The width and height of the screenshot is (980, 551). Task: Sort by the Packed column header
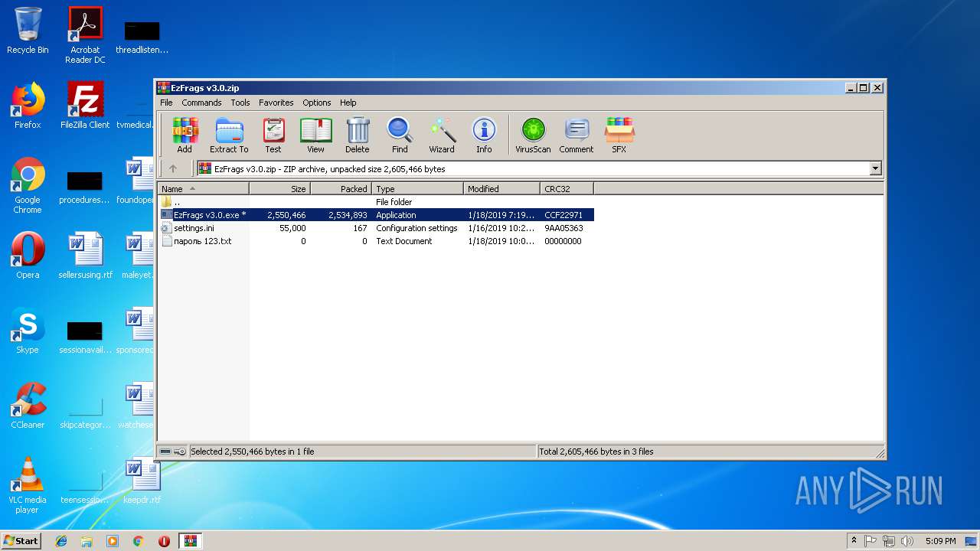pyautogui.click(x=341, y=189)
